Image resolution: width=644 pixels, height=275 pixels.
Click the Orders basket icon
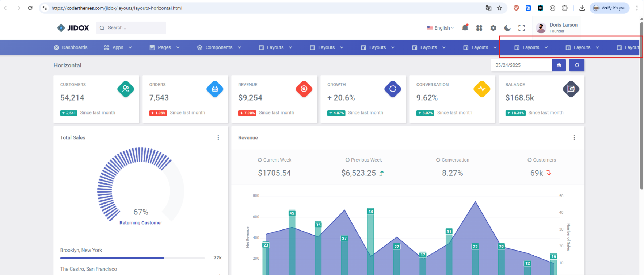pos(215,89)
